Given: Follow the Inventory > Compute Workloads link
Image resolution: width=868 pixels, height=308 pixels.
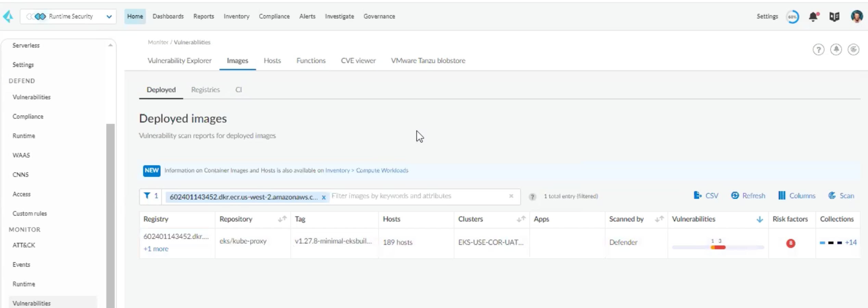Looking at the screenshot, I should pos(366,170).
